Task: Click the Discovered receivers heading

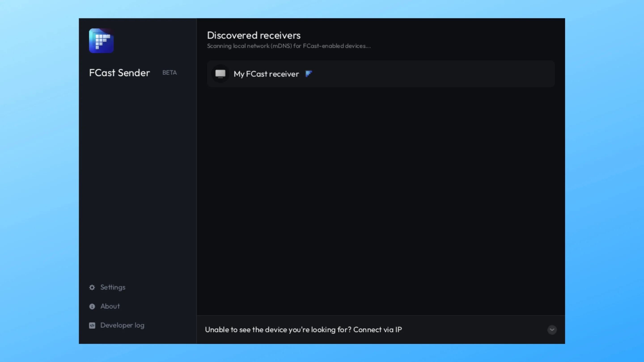Action: pyautogui.click(x=254, y=35)
